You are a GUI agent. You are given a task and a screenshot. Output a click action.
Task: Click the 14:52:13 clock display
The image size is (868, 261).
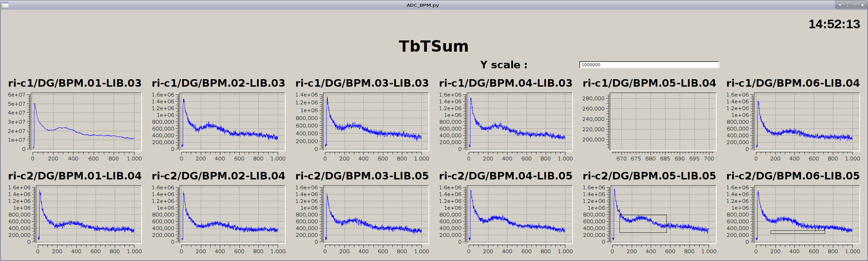pos(834,24)
